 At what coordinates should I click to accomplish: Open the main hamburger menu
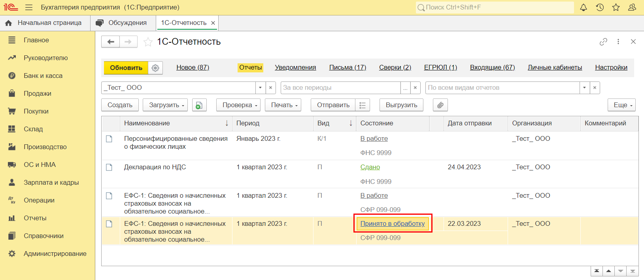pos(29,8)
